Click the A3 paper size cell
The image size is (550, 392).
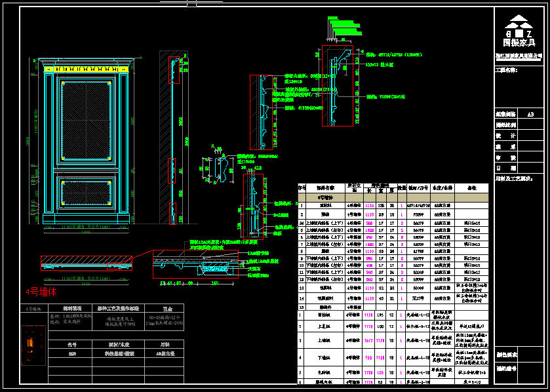[530, 113]
